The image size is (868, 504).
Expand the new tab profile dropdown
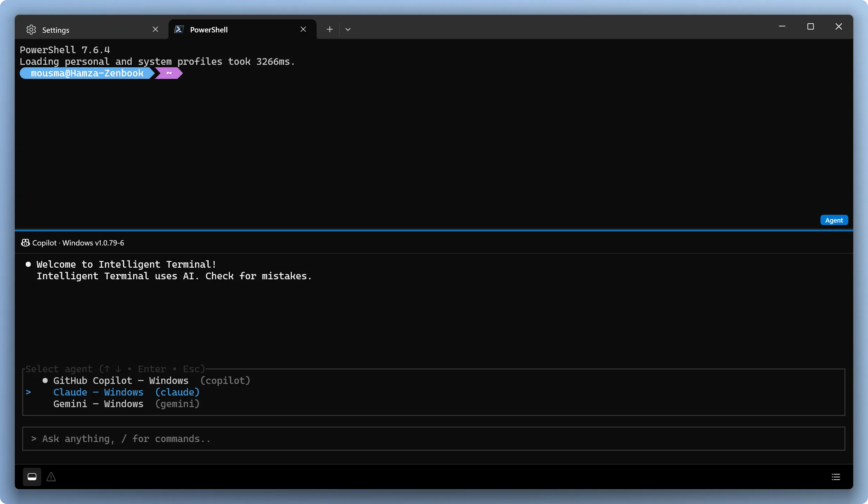(x=348, y=29)
